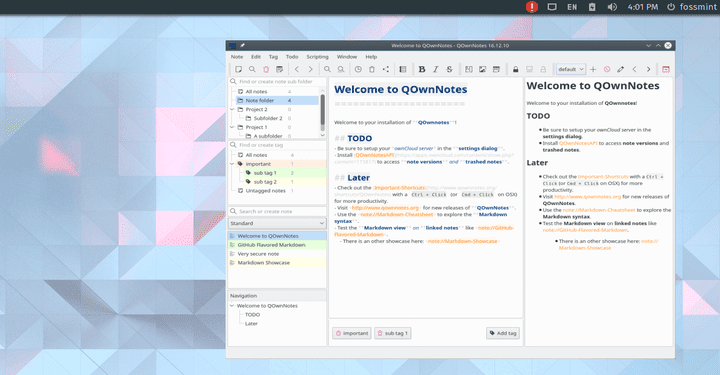Insert an image via toolbar icon

click(x=482, y=69)
